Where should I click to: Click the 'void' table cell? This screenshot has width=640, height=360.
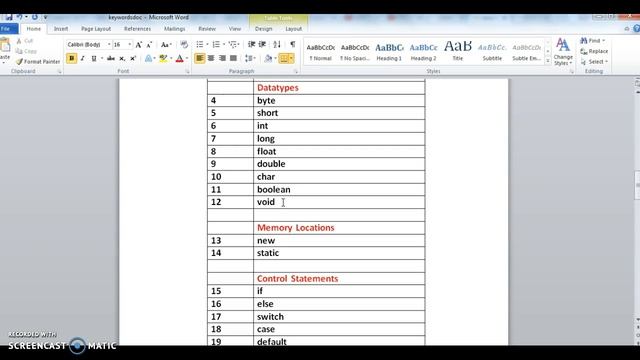pos(339,202)
